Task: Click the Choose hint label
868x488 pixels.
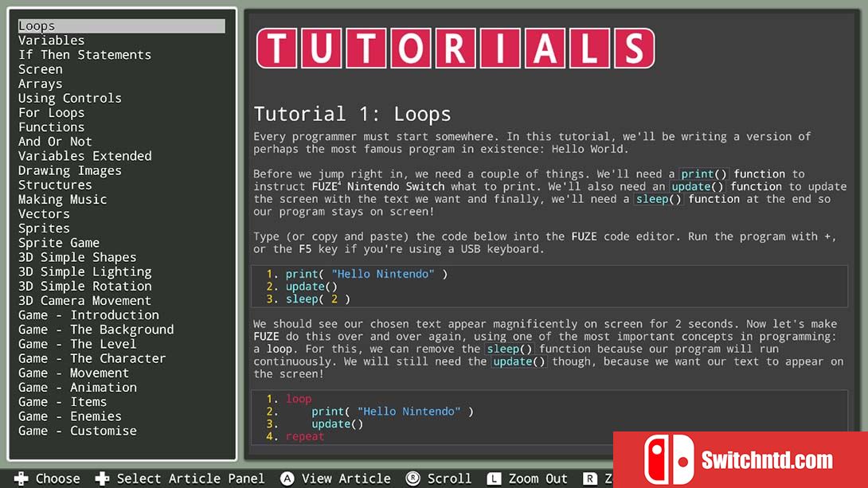Action: click(58, 478)
